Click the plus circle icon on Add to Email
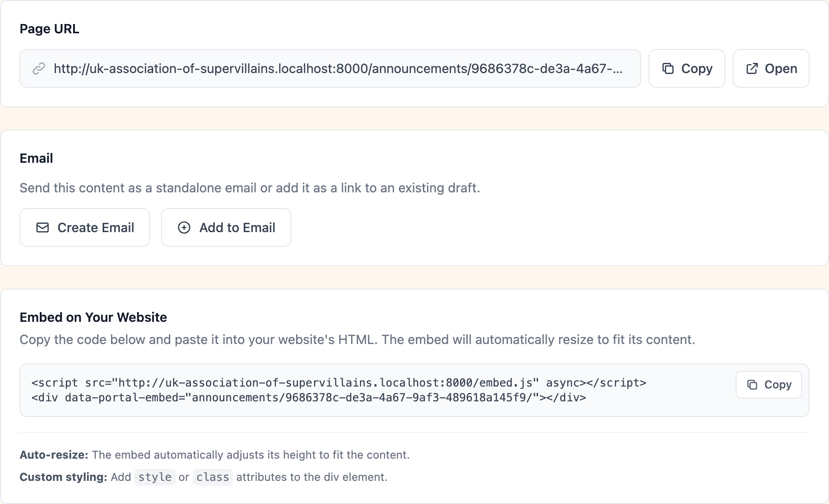The width and height of the screenshot is (829, 504). (x=184, y=227)
